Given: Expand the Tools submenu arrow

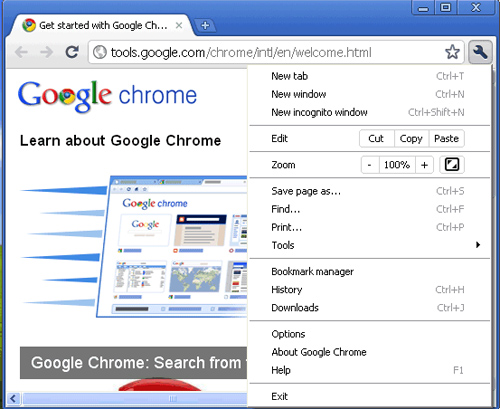Looking at the screenshot, I should click(x=478, y=245).
